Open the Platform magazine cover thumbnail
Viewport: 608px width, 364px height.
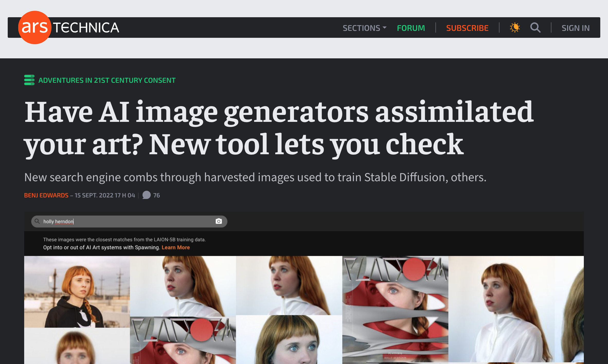tap(395, 308)
